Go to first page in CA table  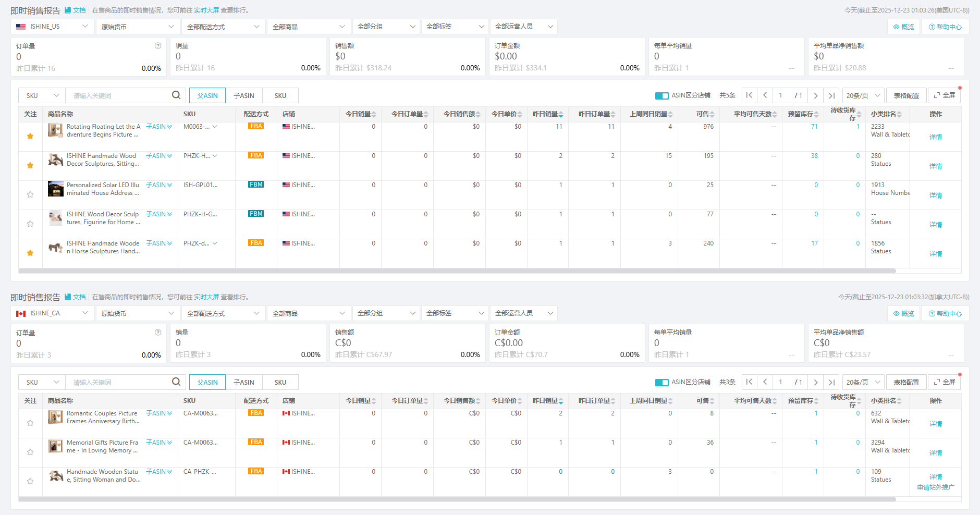click(749, 382)
